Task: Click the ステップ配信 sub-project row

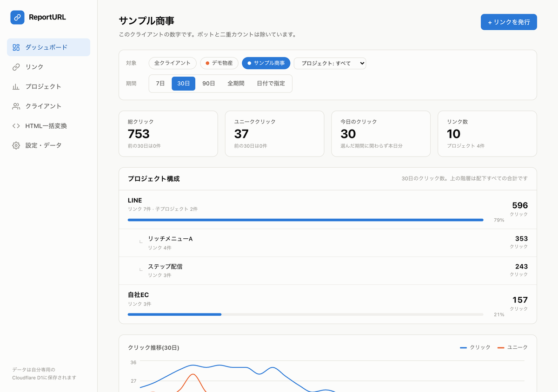Action: pos(328,271)
